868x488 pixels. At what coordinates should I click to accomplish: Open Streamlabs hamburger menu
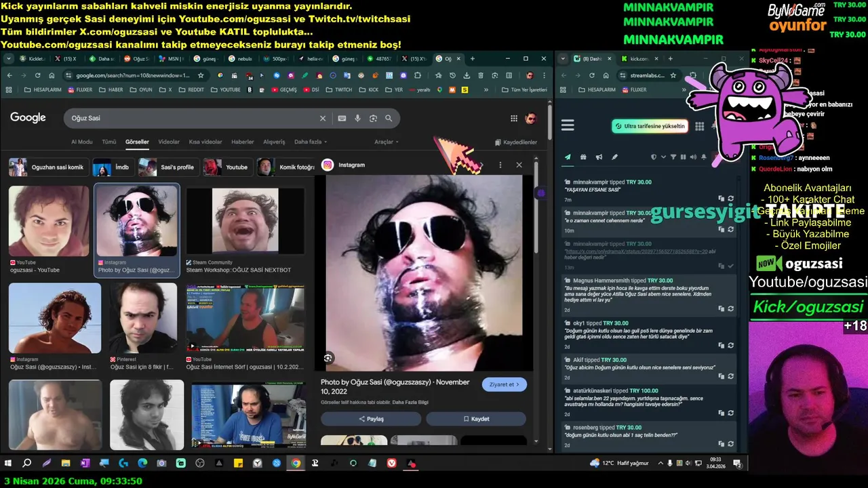[x=568, y=125]
